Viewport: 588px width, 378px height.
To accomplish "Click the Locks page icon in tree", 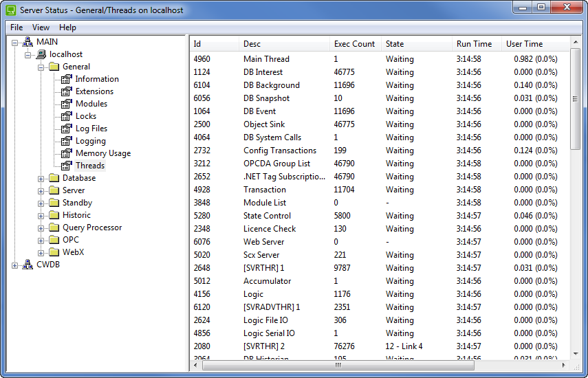I will [x=67, y=116].
